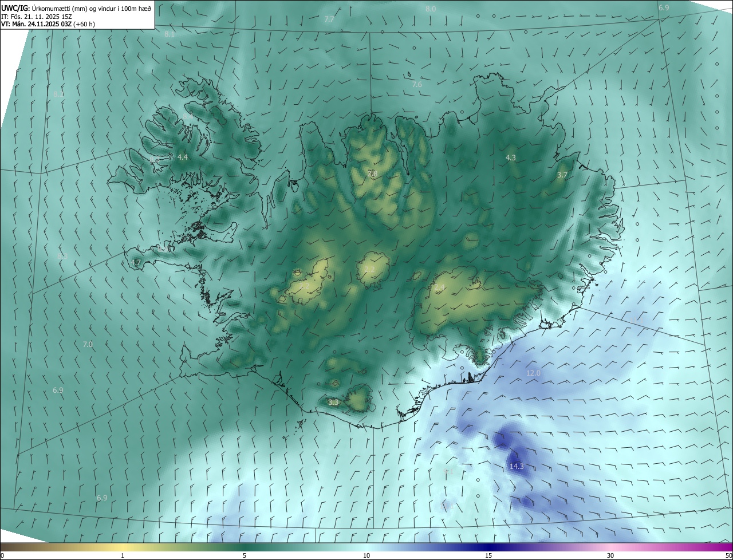733x560 pixels.
Task: Click the 7.7 value label
Action: coord(329,19)
